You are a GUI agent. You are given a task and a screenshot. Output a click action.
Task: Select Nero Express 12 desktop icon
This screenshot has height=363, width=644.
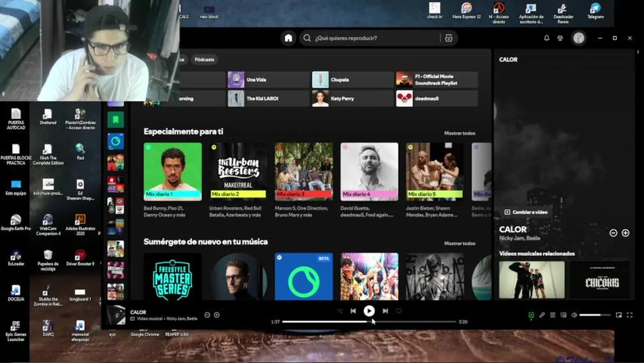tap(467, 11)
